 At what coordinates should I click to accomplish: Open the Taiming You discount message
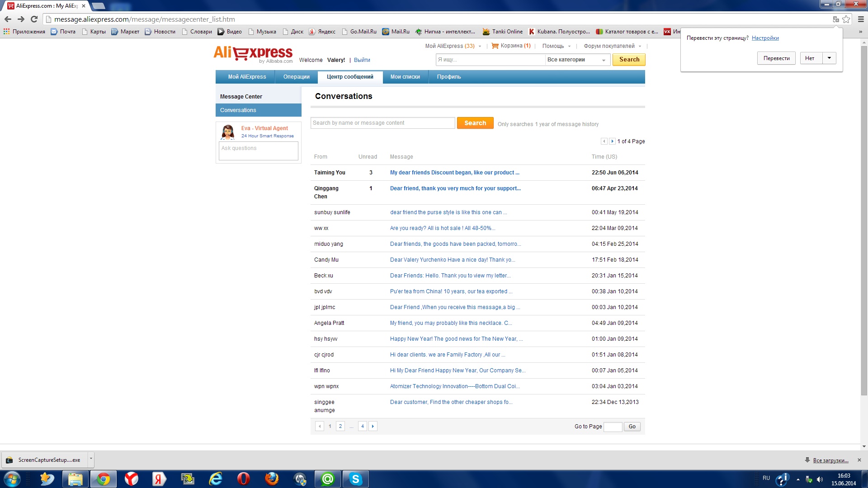tap(454, 173)
